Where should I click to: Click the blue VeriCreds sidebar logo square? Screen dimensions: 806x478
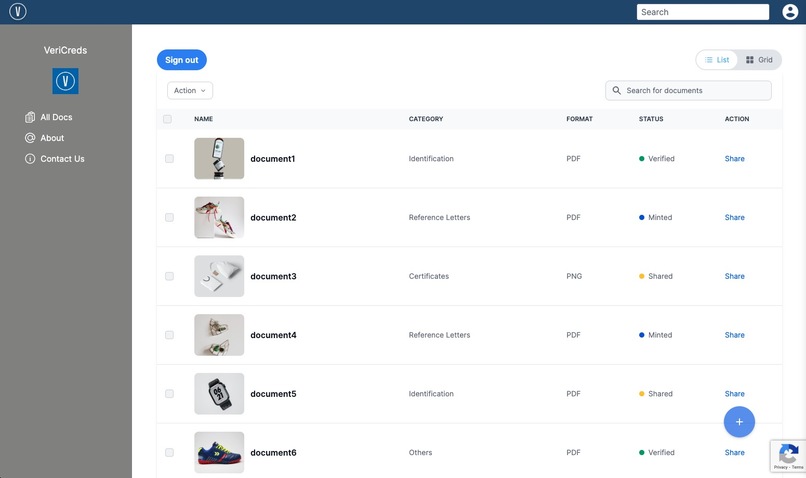pyautogui.click(x=65, y=81)
